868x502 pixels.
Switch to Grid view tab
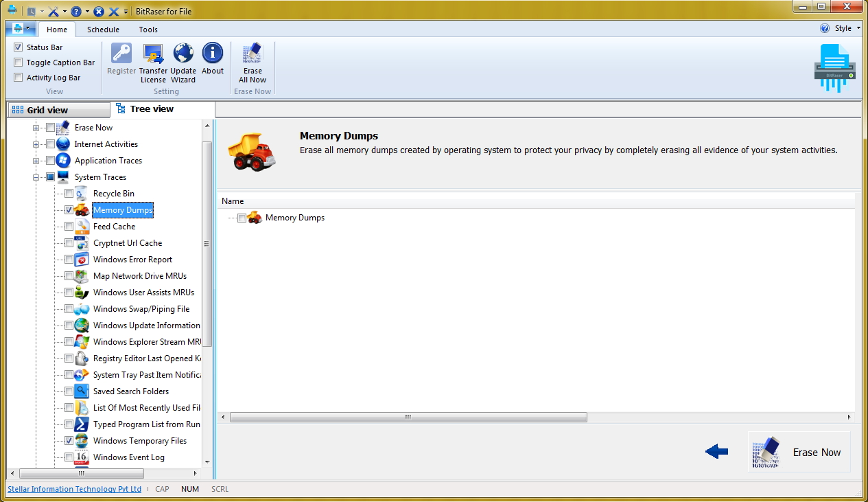pos(58,110)
